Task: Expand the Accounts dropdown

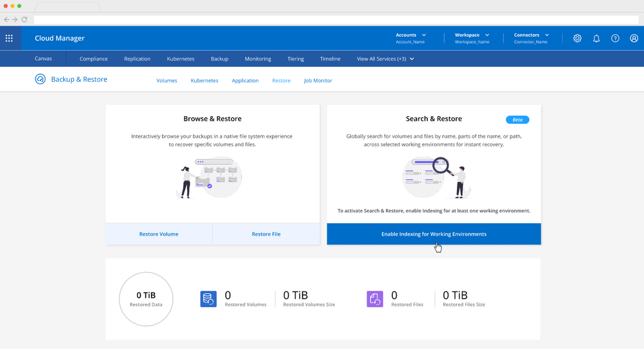Action: pyautogui.click(x=411, y=38)
